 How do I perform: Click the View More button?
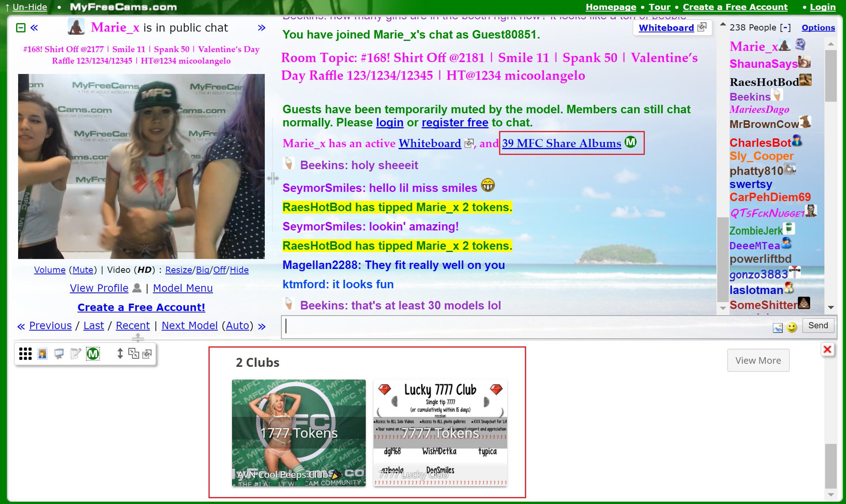pos(758,360)
